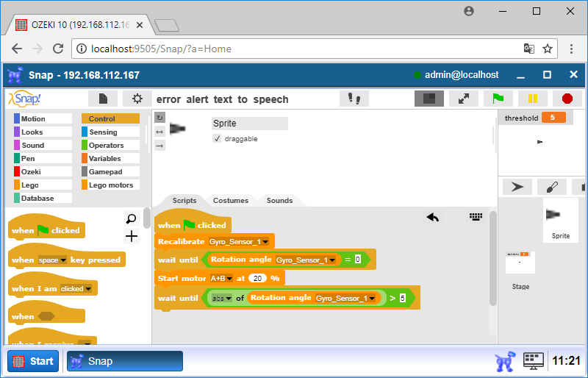Switch to fullscreen presentation mode
588x378 pixels.
pyautogui.click(x=464, y=99)
